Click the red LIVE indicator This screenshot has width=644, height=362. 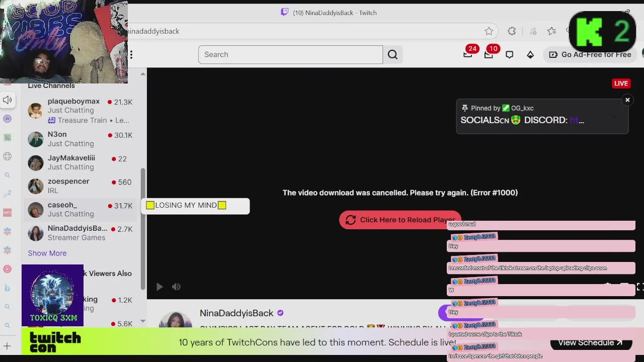click(x=621, y=83)
